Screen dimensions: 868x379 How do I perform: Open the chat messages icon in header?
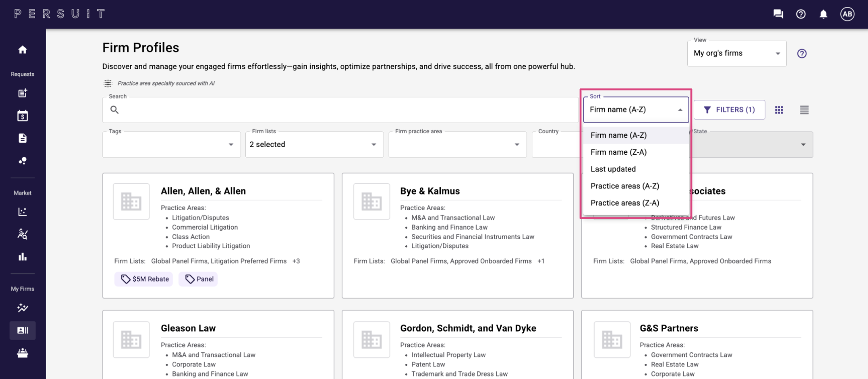click(x=778, y=14)
